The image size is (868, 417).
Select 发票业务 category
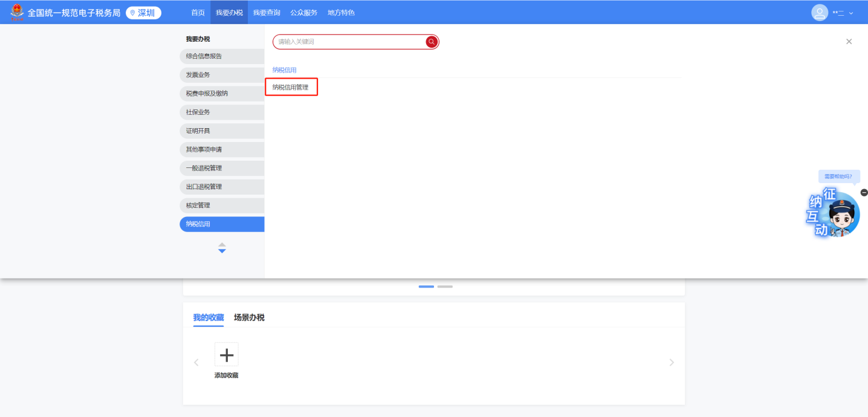222,75
